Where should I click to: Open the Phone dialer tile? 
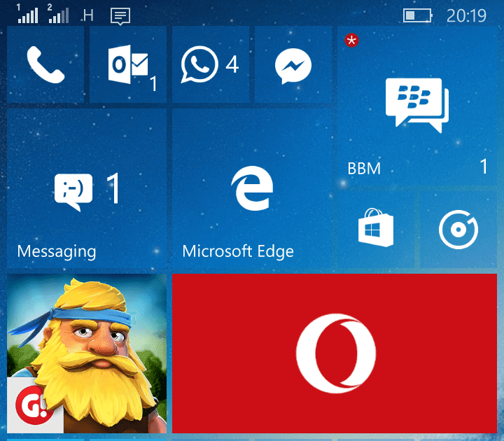[45, 64]
